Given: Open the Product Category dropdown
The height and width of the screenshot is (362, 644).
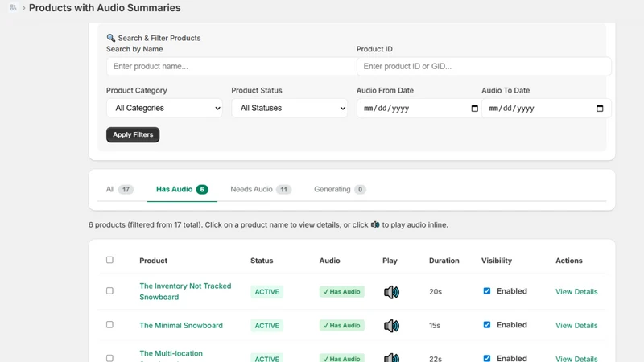Looking at the screenshot, I should (164, 108).
